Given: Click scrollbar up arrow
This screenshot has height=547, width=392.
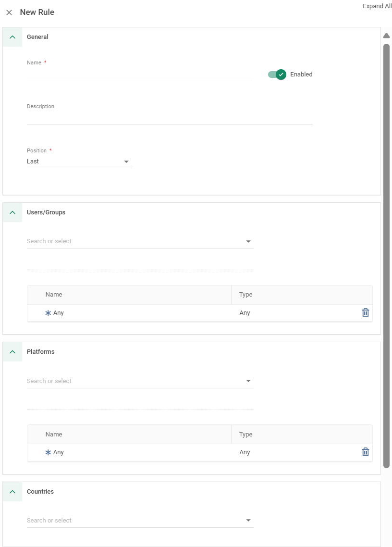Looking at the screenshot, I should 386,36.
